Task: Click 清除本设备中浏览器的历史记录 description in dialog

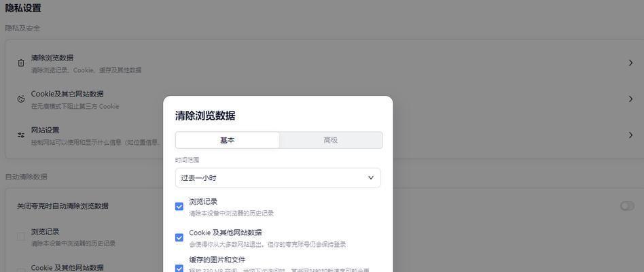Action: click(232, 214)
